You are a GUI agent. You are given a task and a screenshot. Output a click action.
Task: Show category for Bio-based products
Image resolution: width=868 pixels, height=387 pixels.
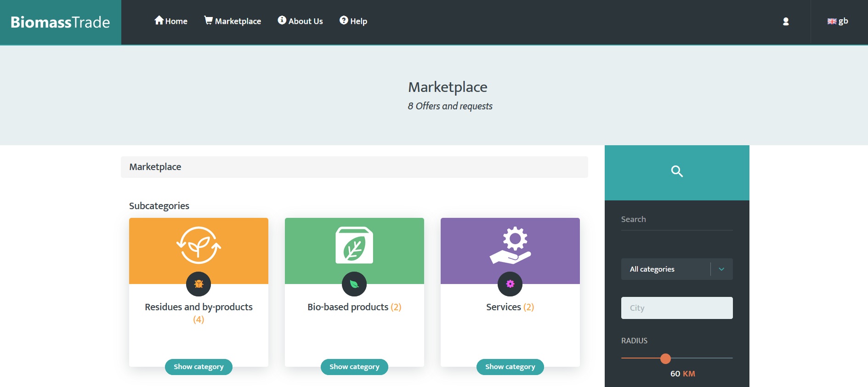[x=354, y=367]
